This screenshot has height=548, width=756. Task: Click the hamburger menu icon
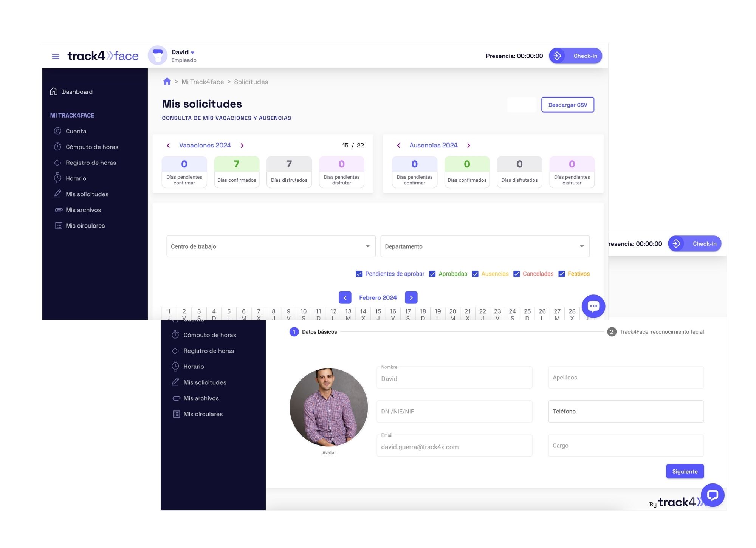click(56, 56)
